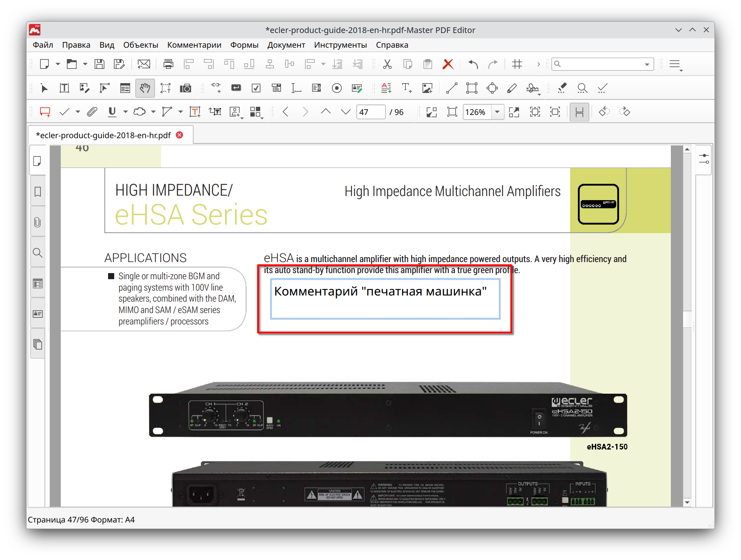Open the Инструменты menu
741x560 pixels.
tap(341, 45)
